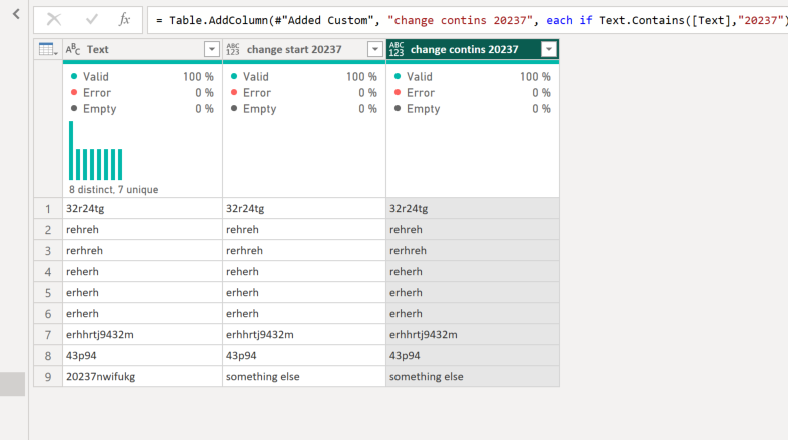This screenshot has width=788, height=440.
Task: Cancel formula edit with X icon
Action: tap(54, 20)
